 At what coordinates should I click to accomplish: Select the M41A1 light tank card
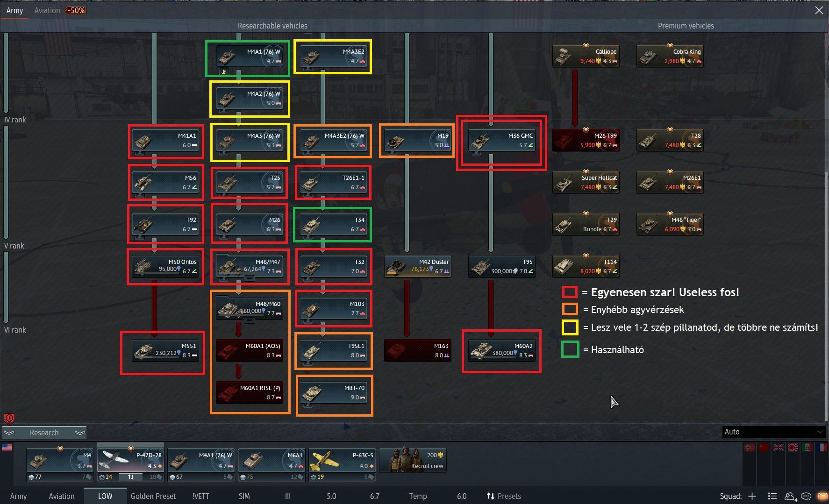pyautogui.click(x=165, y=141)
